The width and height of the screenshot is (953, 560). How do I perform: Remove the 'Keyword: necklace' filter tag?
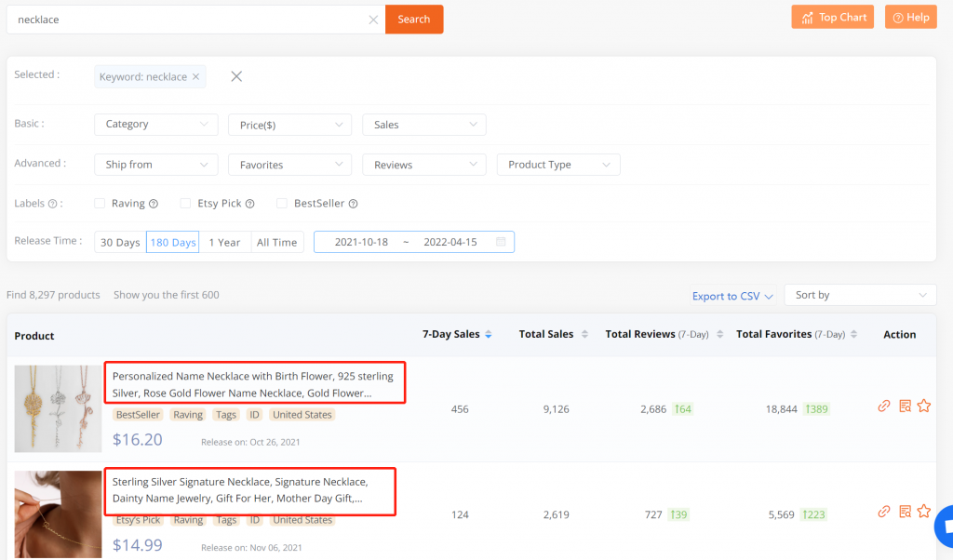195,77
